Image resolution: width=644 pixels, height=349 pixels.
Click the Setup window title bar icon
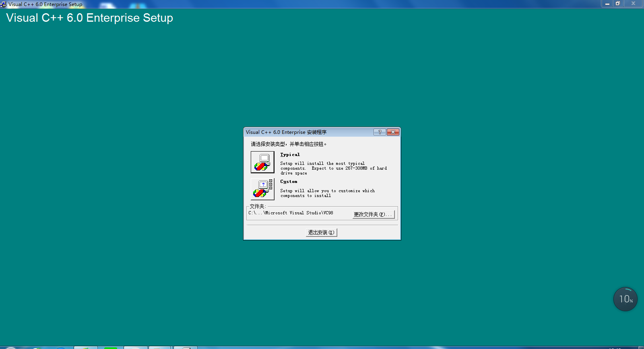(x=4, y=4)
